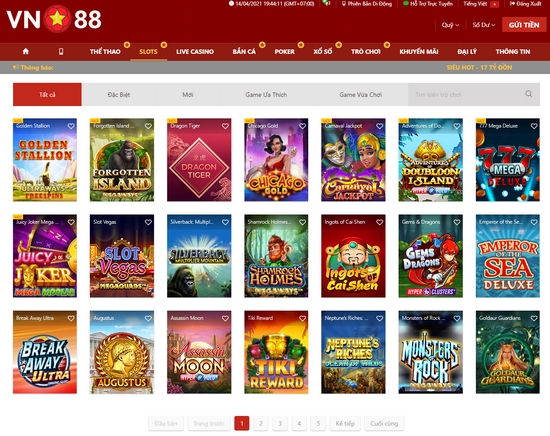Heart the Augustus game
Screen dimensions: 550x436
[148, 318]
